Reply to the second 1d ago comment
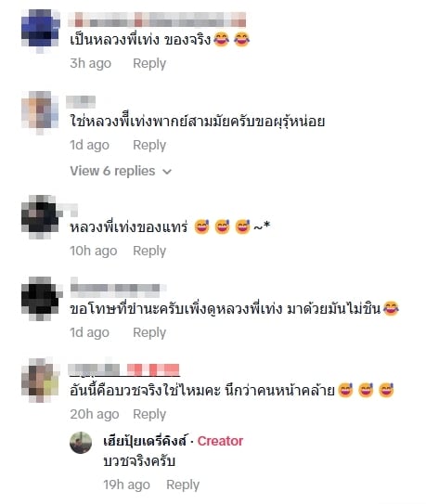The width and height of the screenshot is (426, 504). pos(149,332)
